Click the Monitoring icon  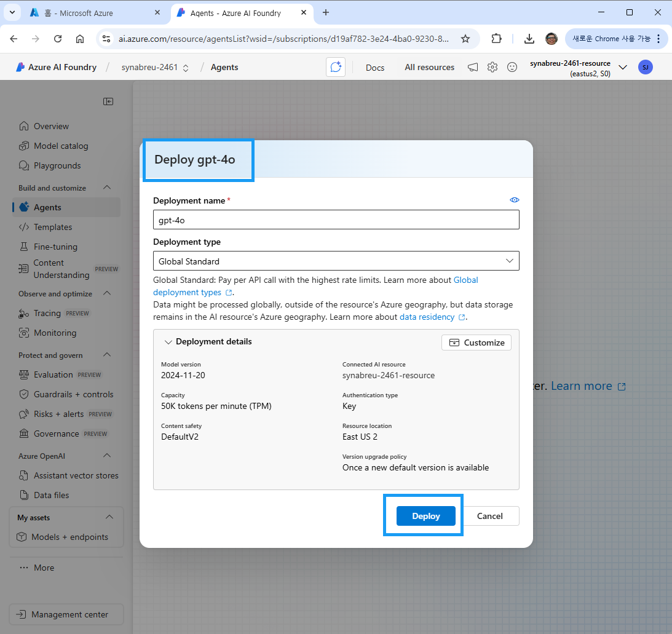24,333
